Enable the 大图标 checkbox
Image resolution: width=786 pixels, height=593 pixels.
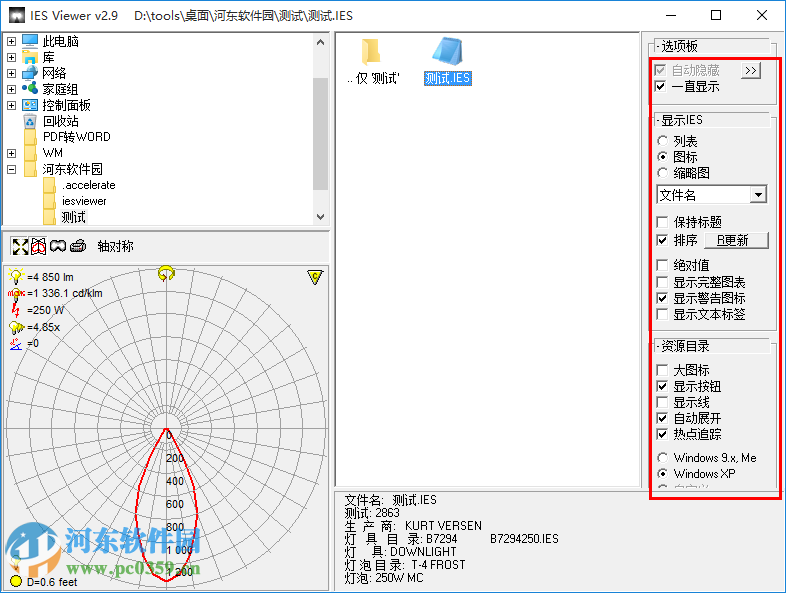pos(662,370)
